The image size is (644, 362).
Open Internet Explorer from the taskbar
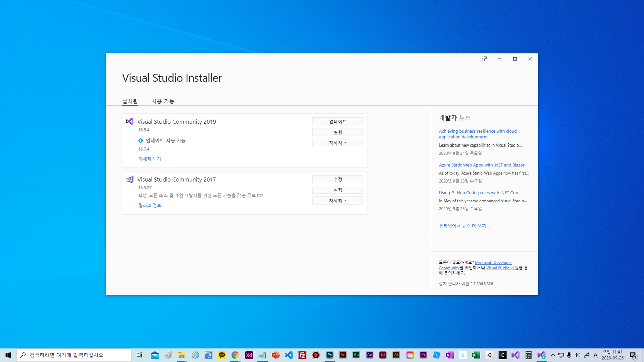tap(195, 355)
